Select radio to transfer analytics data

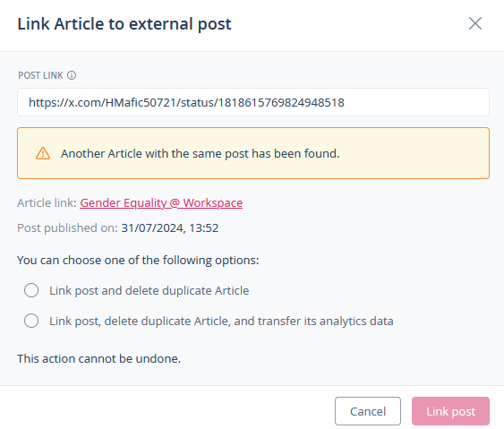[31, 321]
